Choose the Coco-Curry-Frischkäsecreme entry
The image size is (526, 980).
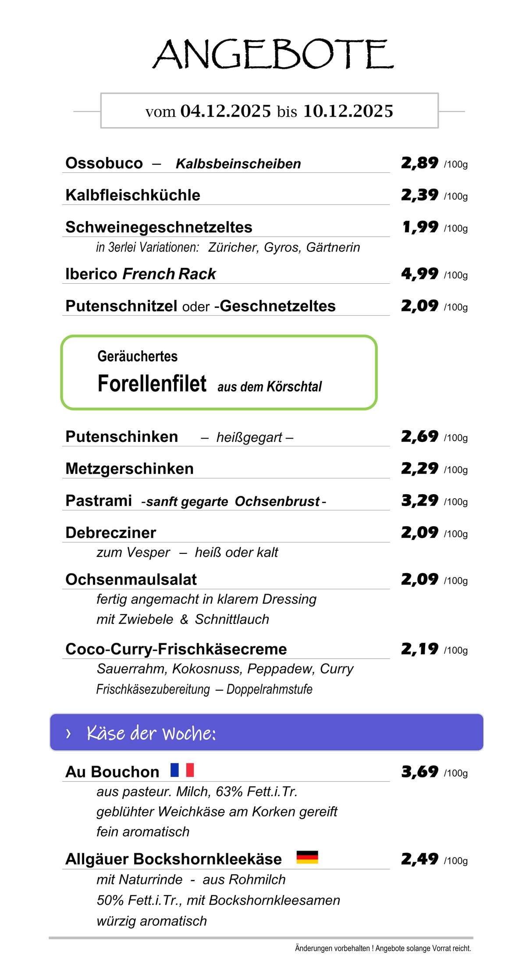tap(176, 649)
